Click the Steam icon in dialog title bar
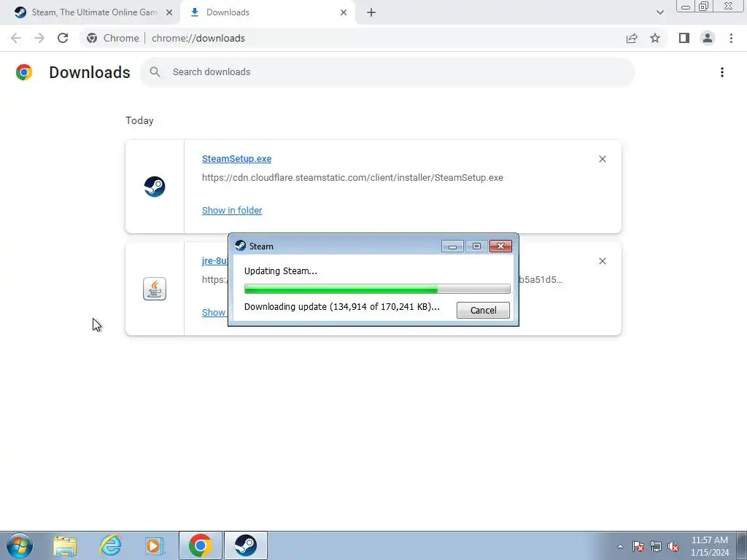The width and height of the screenshot is (747, 560). tap(241, 246)
